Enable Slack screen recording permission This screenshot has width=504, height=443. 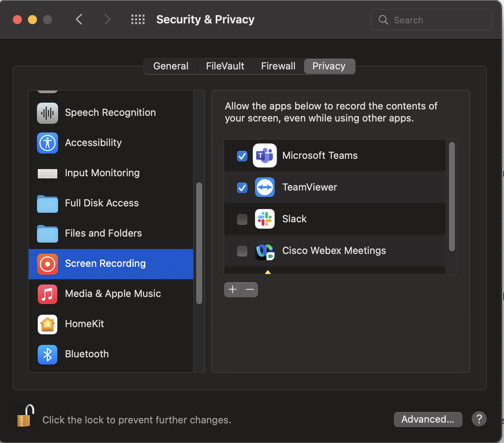click(x=242, y=219)
